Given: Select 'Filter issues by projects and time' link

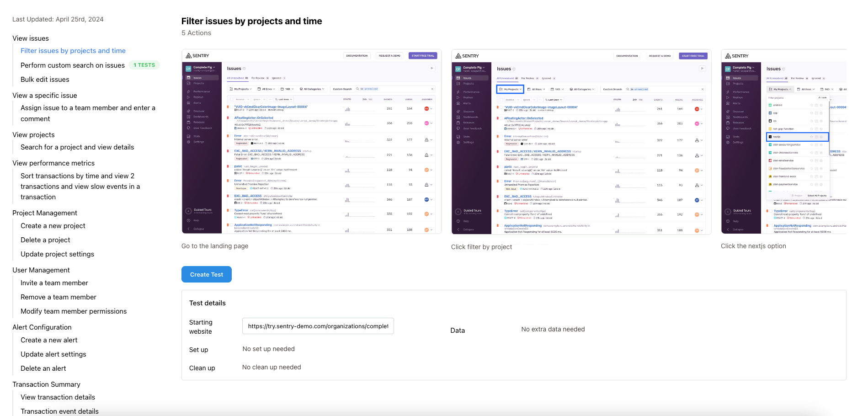Looking at the screenshot, I should click(73, 51).
